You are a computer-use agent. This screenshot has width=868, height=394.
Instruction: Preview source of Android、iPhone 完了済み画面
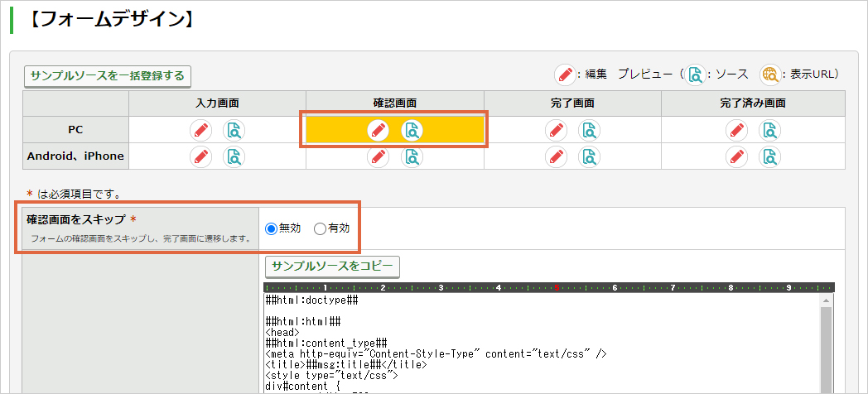point(770,156)
